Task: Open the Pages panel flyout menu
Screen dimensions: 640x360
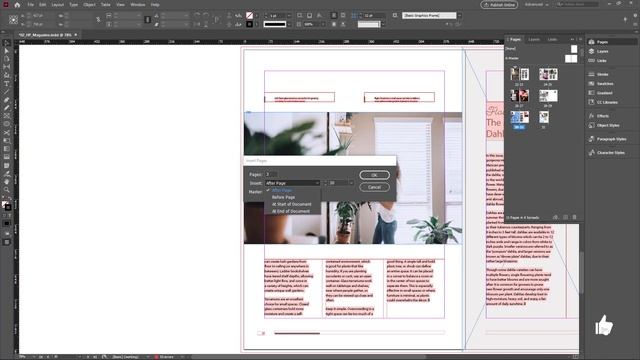Action: point(580,40)
